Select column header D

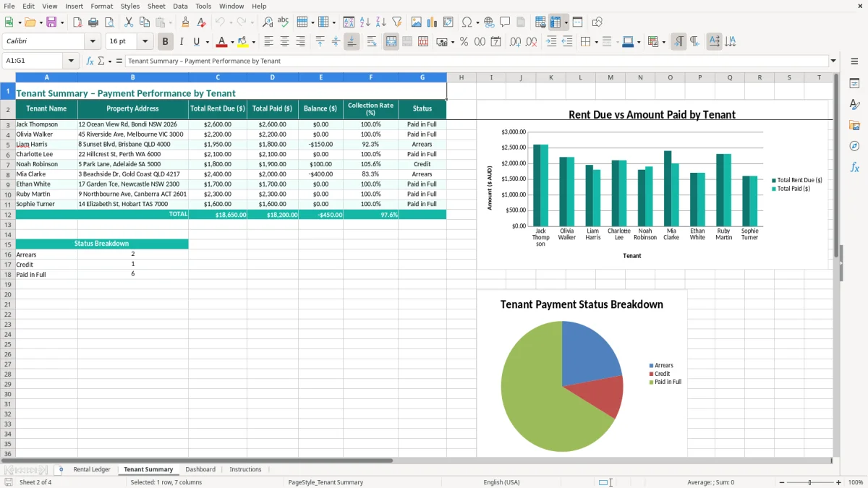point(273,77)
